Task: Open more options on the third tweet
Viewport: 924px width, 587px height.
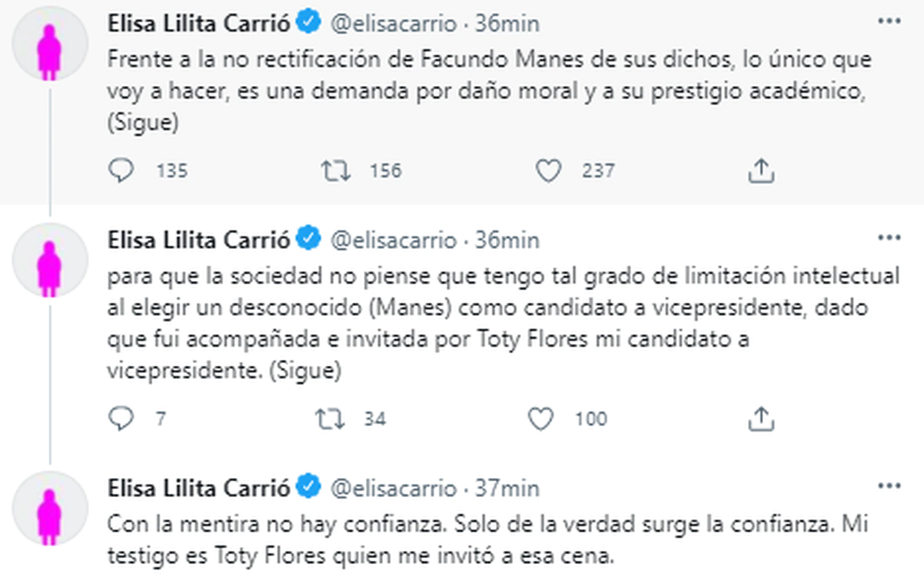Action: point(889,486)
